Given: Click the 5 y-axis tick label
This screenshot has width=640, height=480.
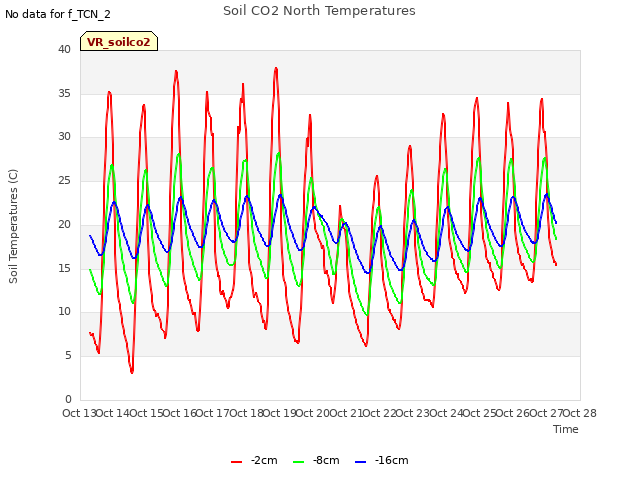Looking at the screenshot, I should click(x=68, y=356).
